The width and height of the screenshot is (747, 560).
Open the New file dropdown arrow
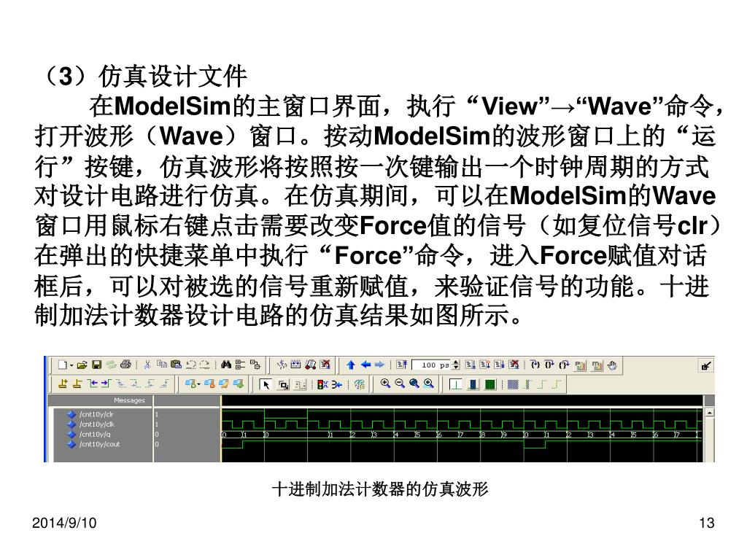coord(71,365)
